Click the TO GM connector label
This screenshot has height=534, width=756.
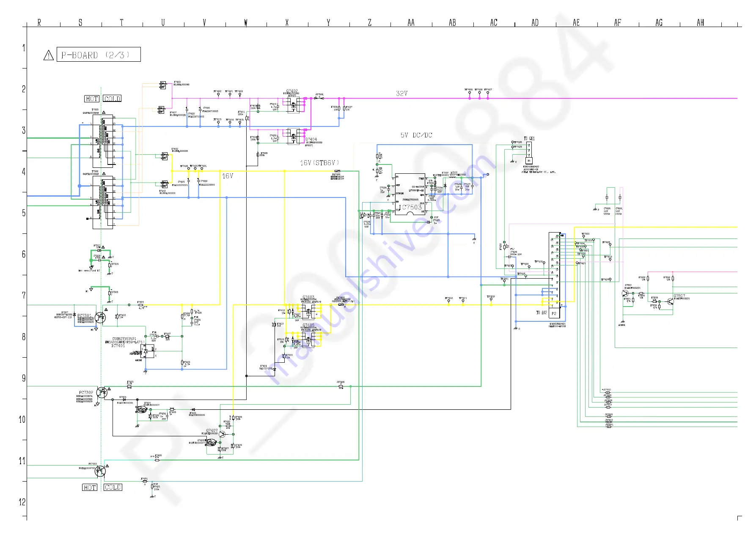tap(529, 139)
